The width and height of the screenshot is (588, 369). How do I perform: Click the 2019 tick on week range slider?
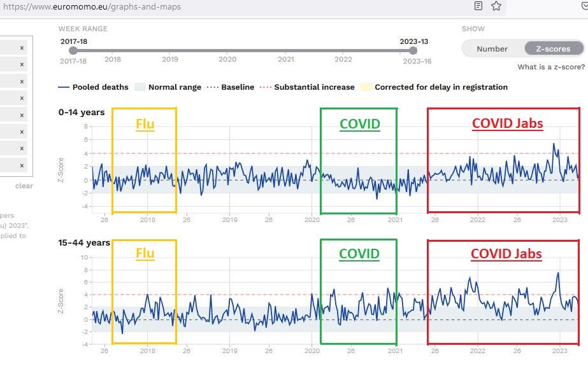click(x=170, y=59)
